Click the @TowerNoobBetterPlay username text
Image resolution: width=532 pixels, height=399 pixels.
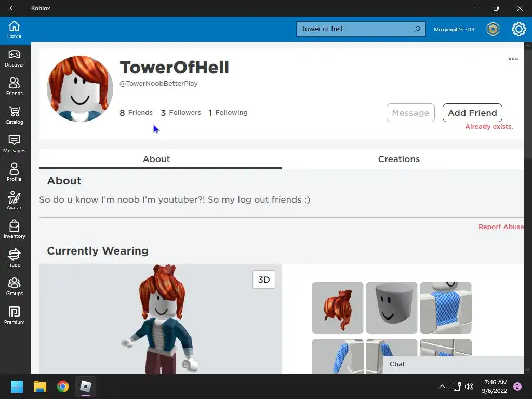158,84
